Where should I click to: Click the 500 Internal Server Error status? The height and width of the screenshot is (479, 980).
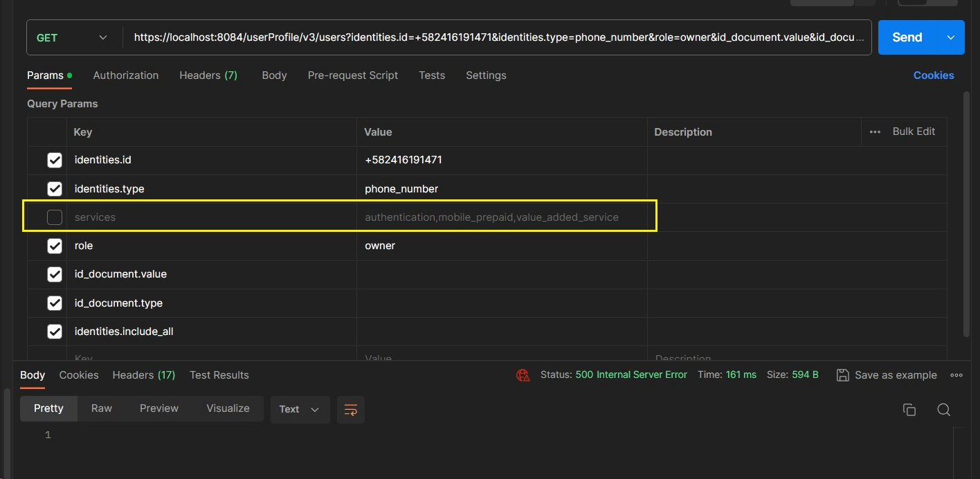tap(631, 374)
